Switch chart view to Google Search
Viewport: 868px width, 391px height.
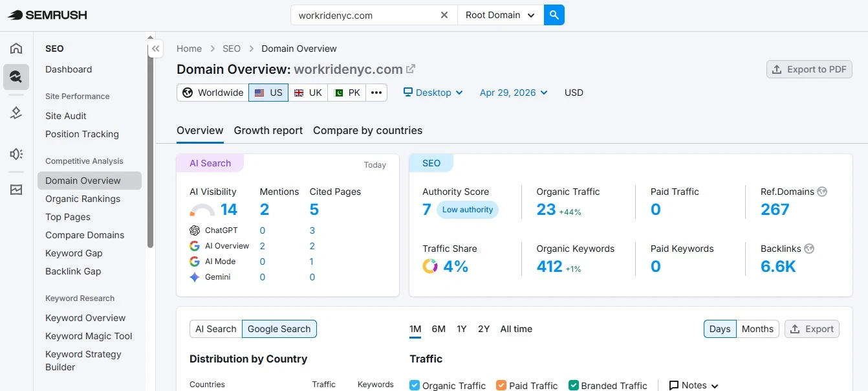point(279,329)
